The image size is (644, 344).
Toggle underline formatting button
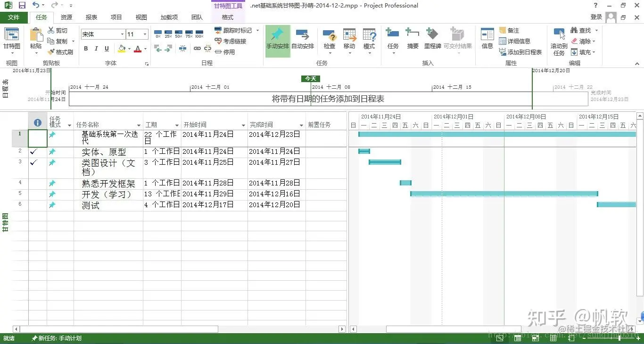coord(107,49)
